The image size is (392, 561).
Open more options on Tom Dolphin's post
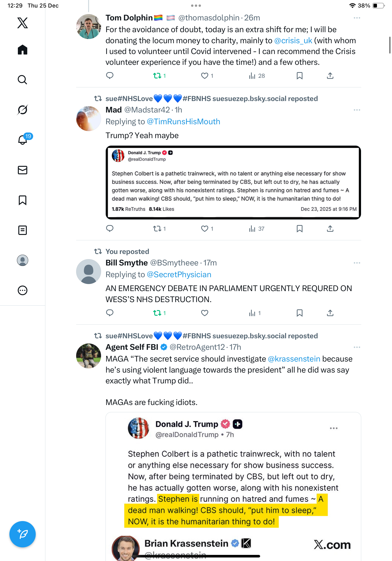(x=357, y=18)
